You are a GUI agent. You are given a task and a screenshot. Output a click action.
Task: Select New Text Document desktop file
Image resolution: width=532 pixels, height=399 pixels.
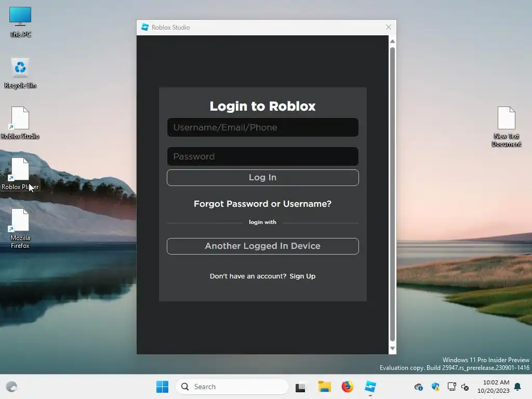click(x=506, y=127)
